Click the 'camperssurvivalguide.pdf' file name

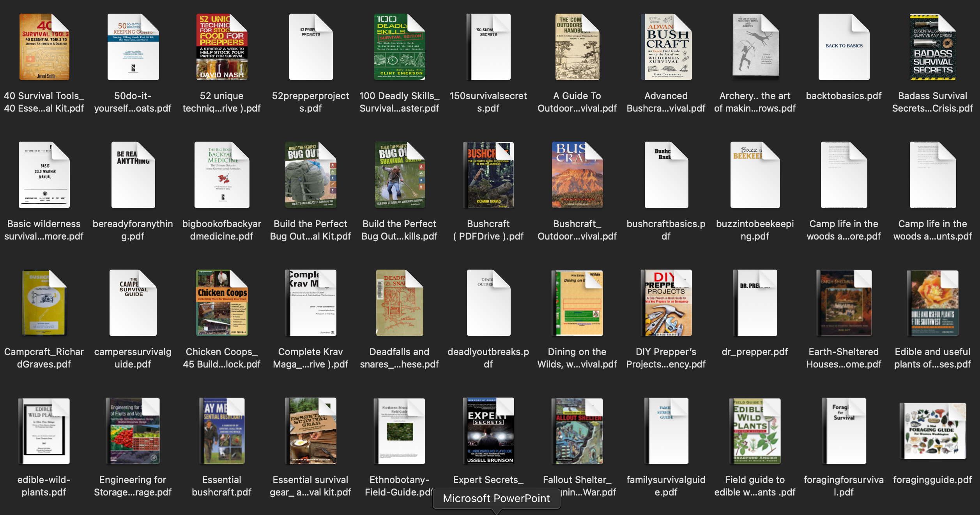[x=133, y=358]
